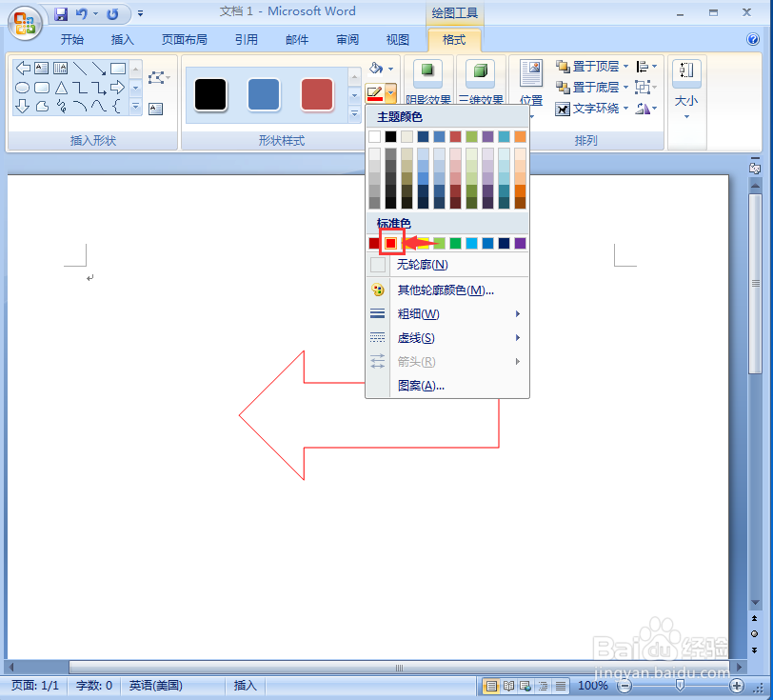Expand the Size group dropdown

686,117
